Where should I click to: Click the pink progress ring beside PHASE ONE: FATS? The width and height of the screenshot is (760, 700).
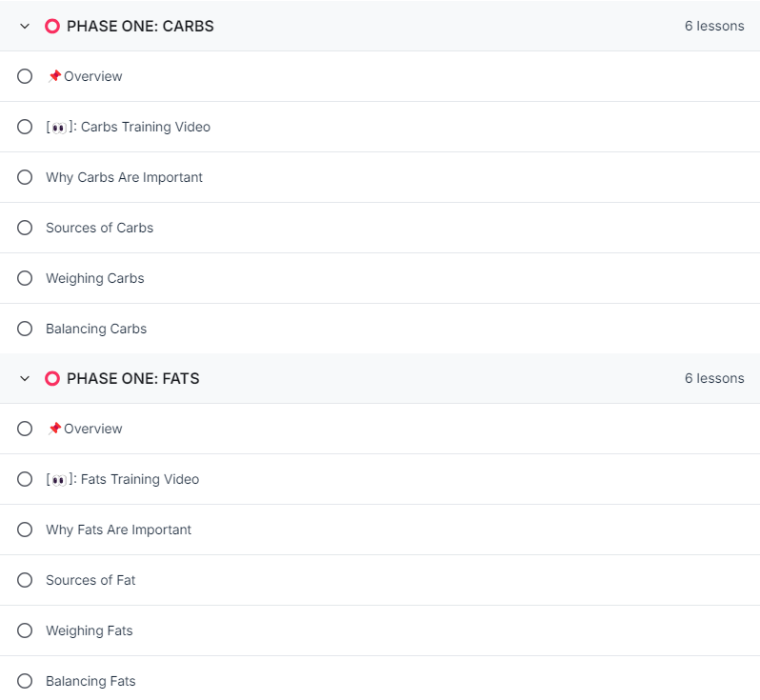coord(52,379)
